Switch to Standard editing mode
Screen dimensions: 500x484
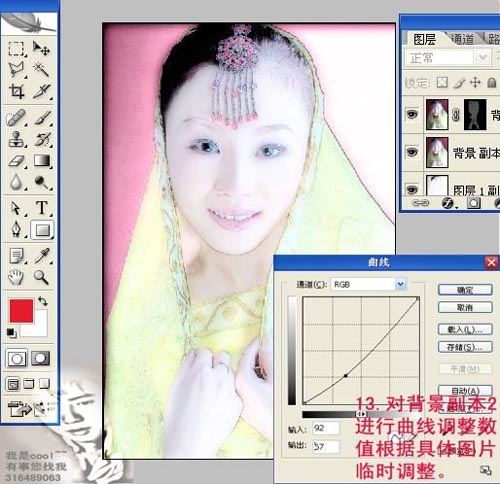point(16,358)
